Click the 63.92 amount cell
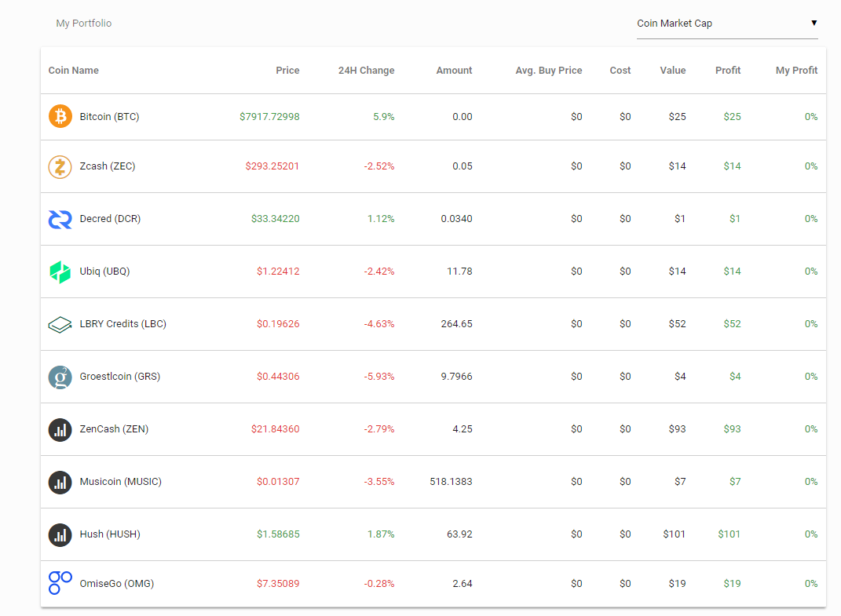This screenshot has width=841, height=616. [x=459, y=534]
